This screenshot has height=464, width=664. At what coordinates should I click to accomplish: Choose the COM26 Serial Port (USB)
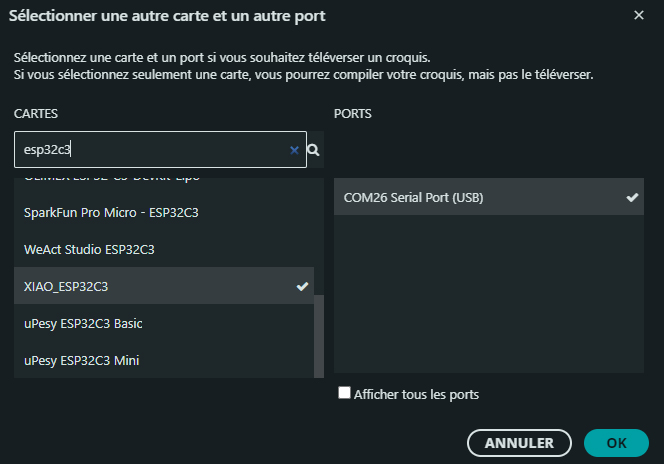click(x=413, y=198)
